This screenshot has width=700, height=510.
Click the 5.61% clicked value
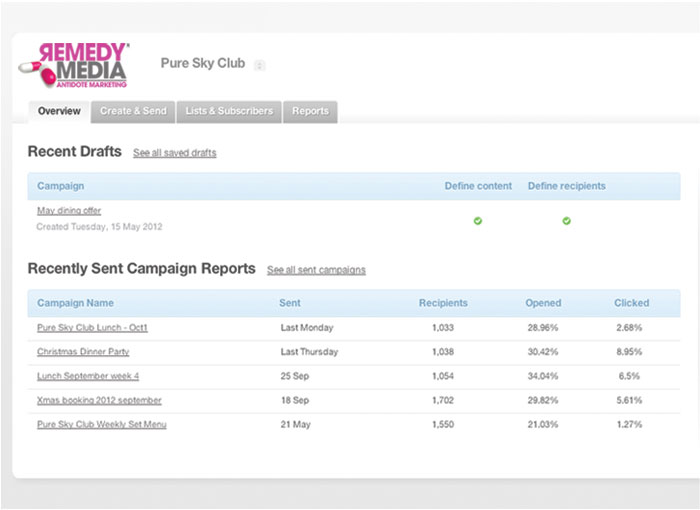click(629, 400)
